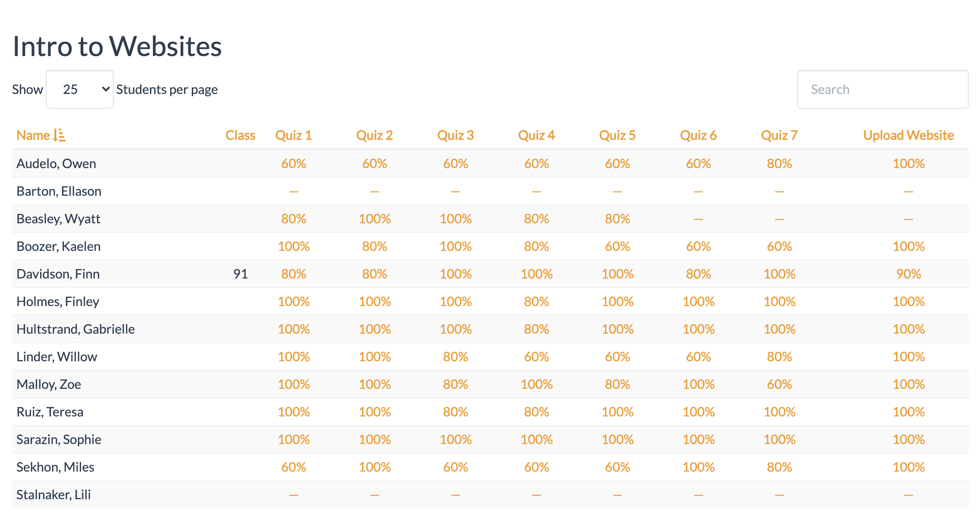Open Sekhon, Miles' Quiz 2 score
This screenshot has height=513, width=980.
375,467
